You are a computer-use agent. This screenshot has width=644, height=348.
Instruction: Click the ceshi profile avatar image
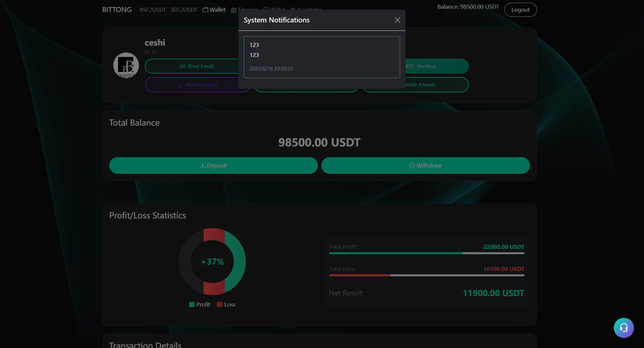point(126,65)
